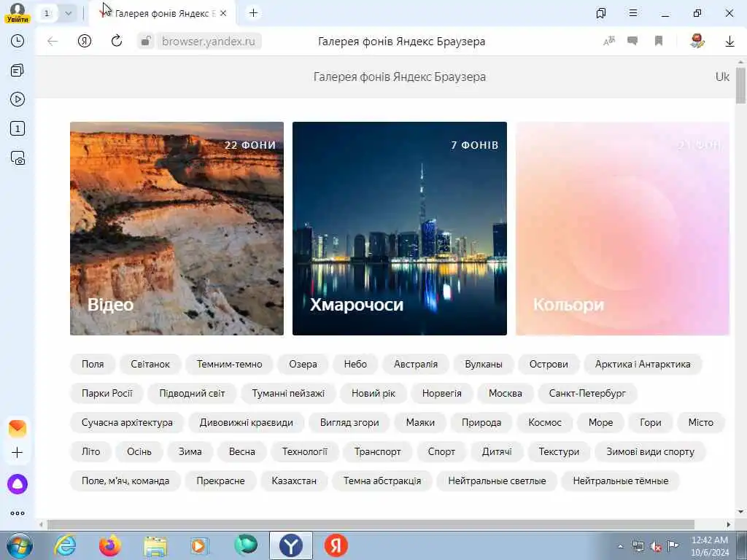747x560 pixels.
Task: Click the padlock site security icon
Action: click(146, 41)
